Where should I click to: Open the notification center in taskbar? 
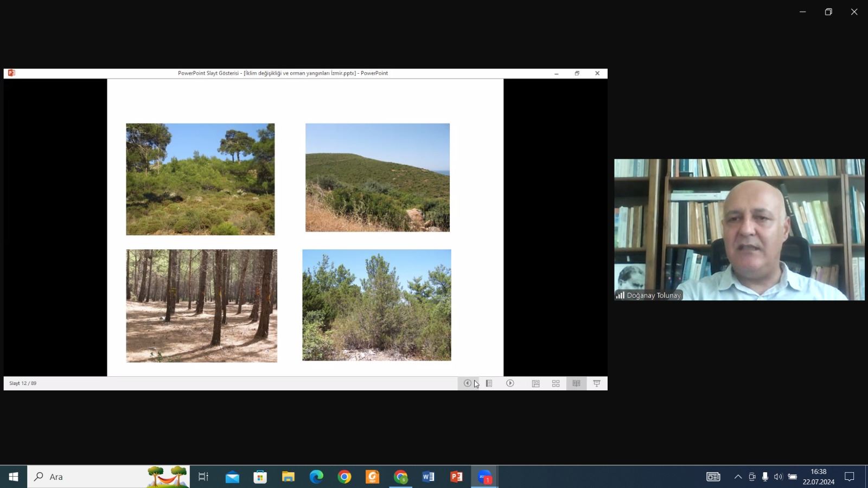point(850,477)
